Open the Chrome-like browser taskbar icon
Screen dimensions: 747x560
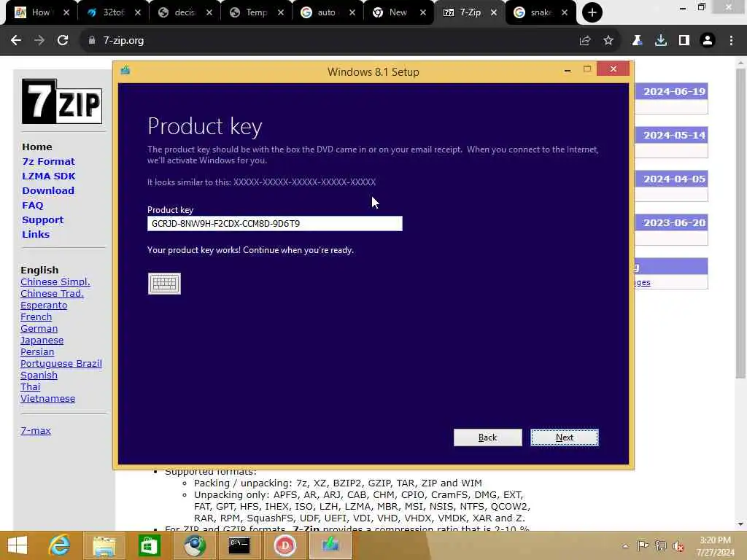click(x=194, y=545)
